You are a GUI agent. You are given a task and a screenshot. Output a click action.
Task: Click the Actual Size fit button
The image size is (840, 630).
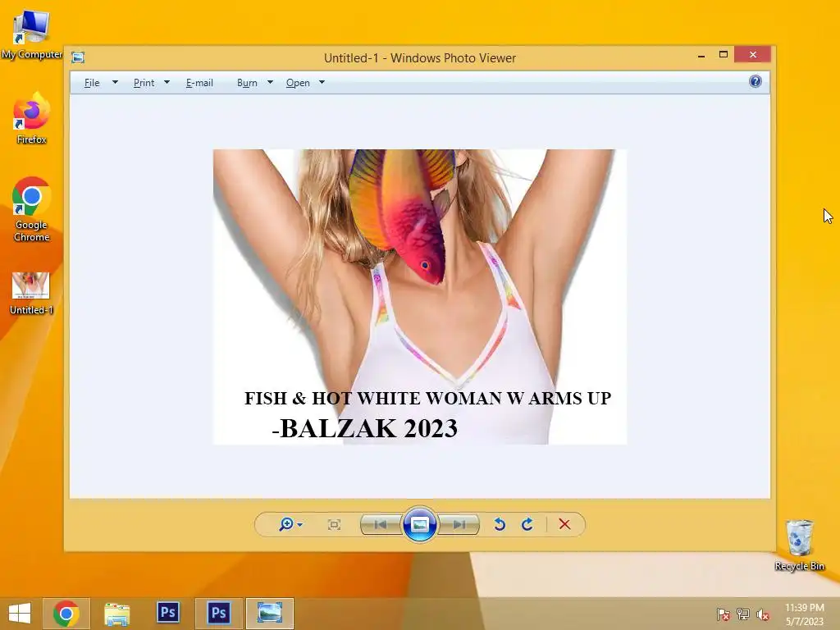click(334, 524)
